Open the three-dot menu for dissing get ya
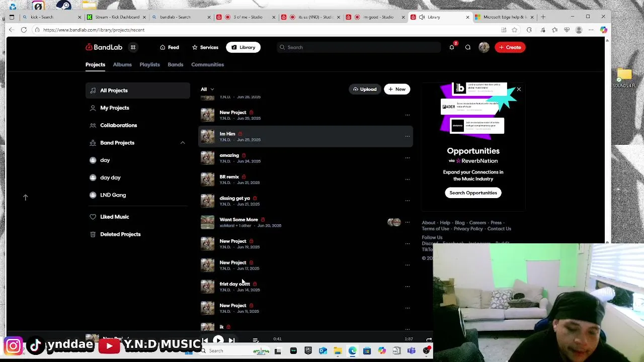 pyautogui.click(x=408, y=201)
